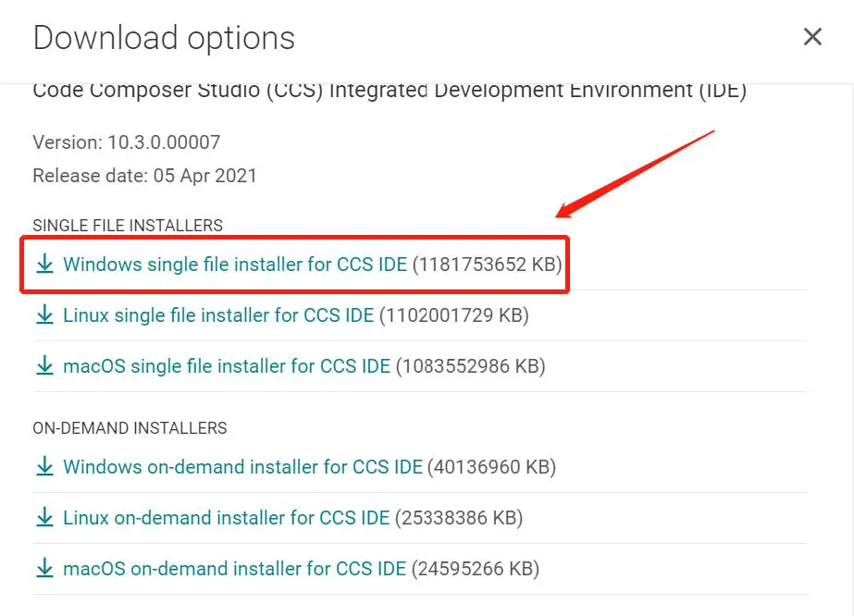
Task: Open the Linux single file installer for CCS IDE link
Action: pyautogui.click(x=218, y=315)
